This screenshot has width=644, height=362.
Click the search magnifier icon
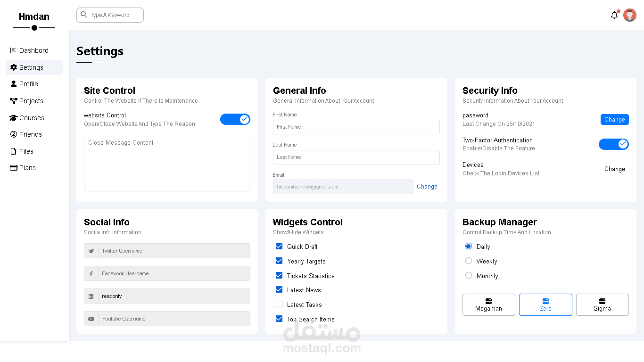[84, 15]
